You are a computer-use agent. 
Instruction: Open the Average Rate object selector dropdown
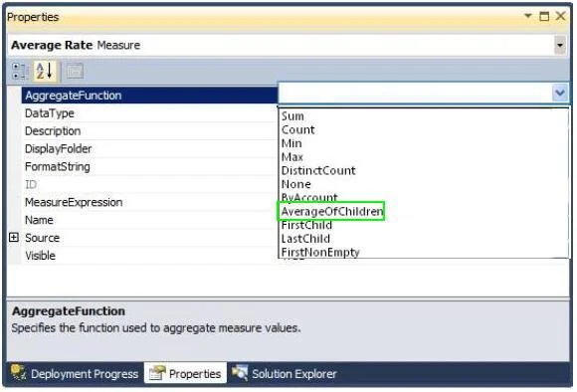coord(560,46)
